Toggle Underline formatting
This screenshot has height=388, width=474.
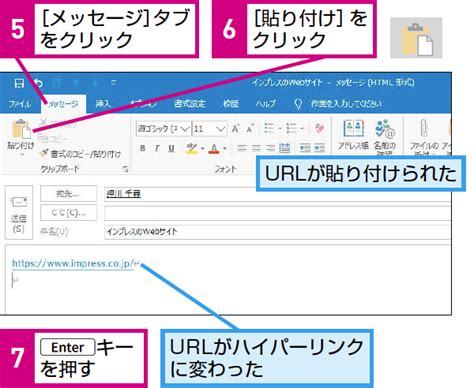171,148
